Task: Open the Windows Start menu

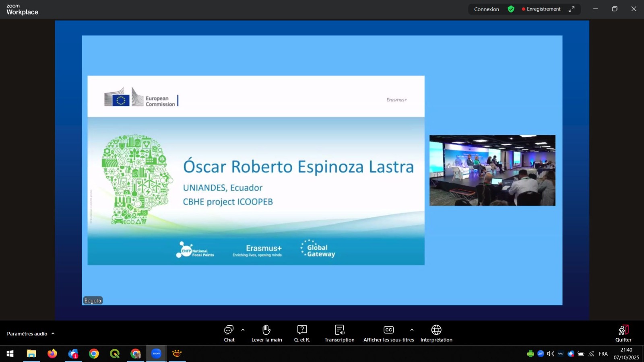Action: (10, 354)
